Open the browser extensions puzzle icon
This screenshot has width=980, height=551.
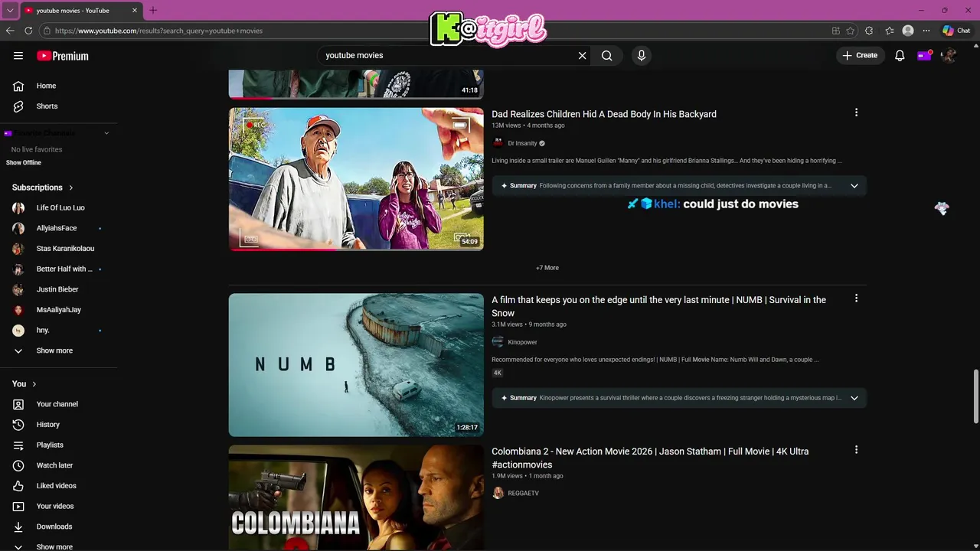869,31
